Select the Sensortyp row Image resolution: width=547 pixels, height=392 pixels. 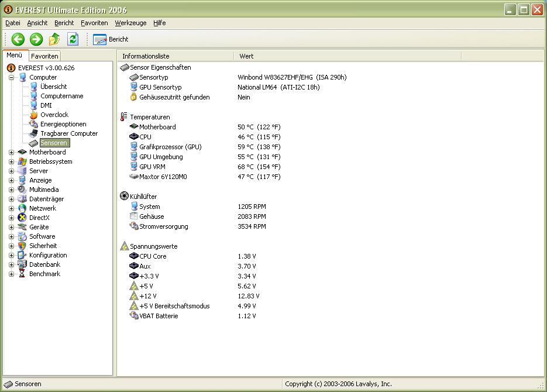click(238, 77)
